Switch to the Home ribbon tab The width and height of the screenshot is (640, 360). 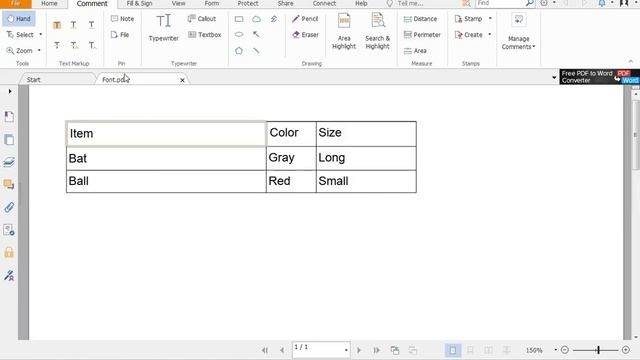click(49, 3)
